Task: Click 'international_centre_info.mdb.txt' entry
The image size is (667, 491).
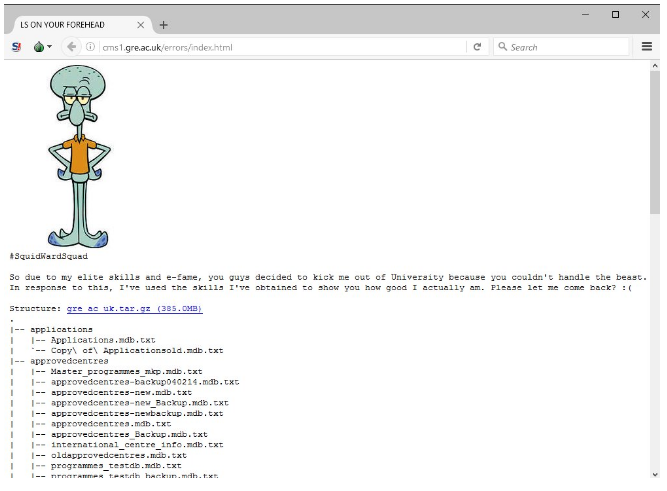Action: point(137,445)
